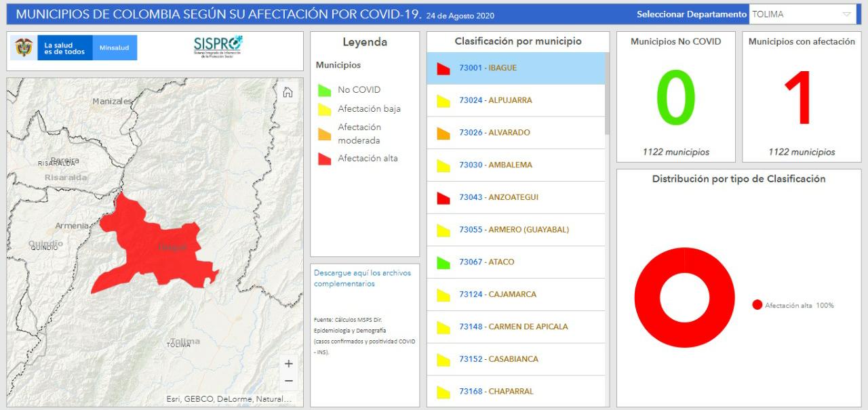Click the home icon on the map
The width and height of the screenshot is (868, 410).
pos(288,91)
